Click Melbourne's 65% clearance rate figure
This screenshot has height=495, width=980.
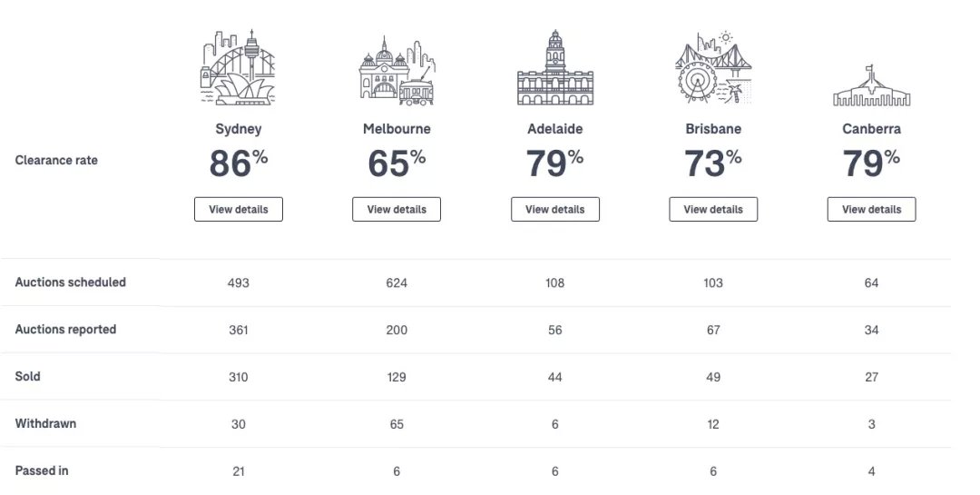(x=397, y=163)
